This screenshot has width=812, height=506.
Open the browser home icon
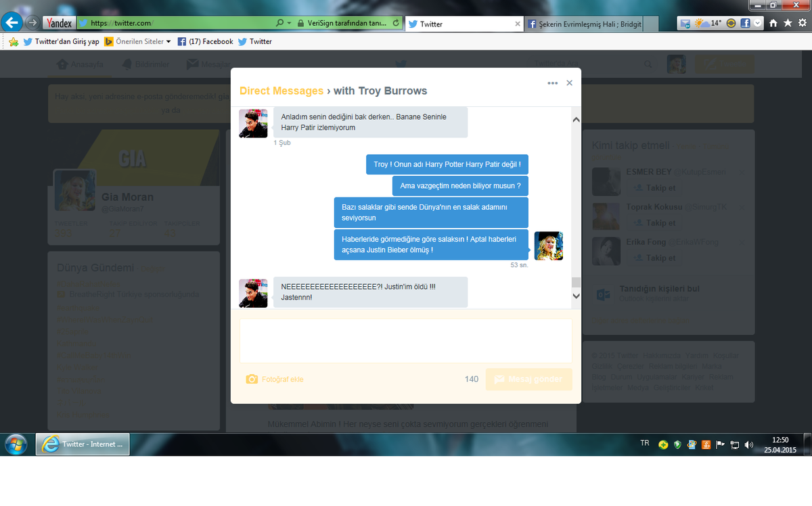pos(773,23)
